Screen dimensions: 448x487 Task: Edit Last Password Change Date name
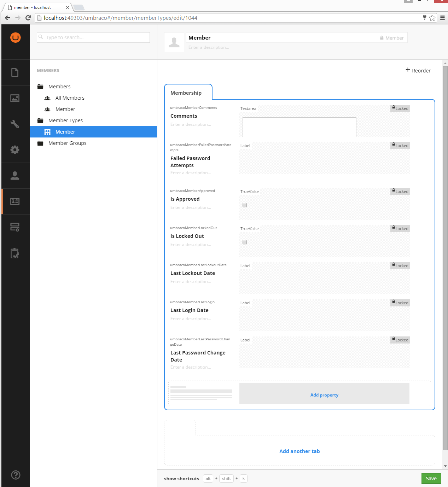coord(198,356)
